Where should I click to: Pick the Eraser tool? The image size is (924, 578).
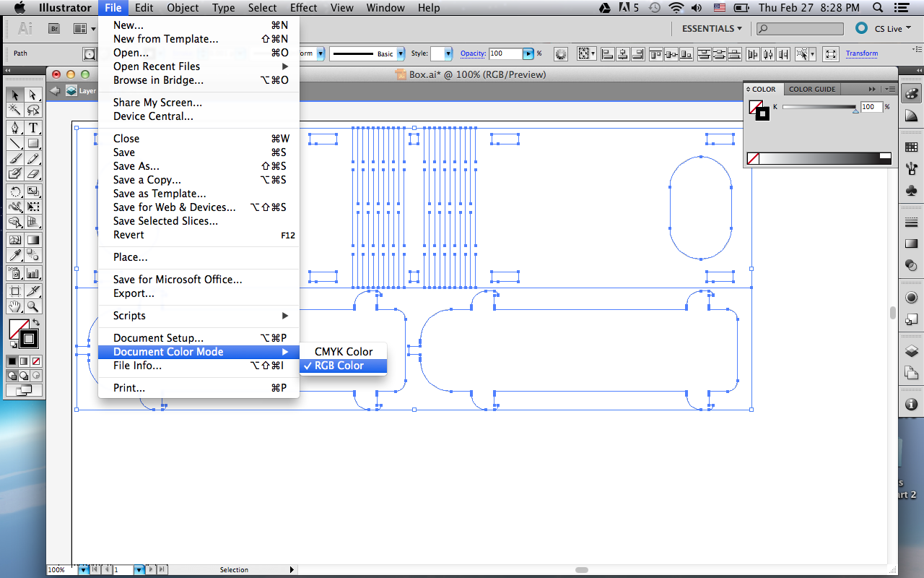pos(33,173)
